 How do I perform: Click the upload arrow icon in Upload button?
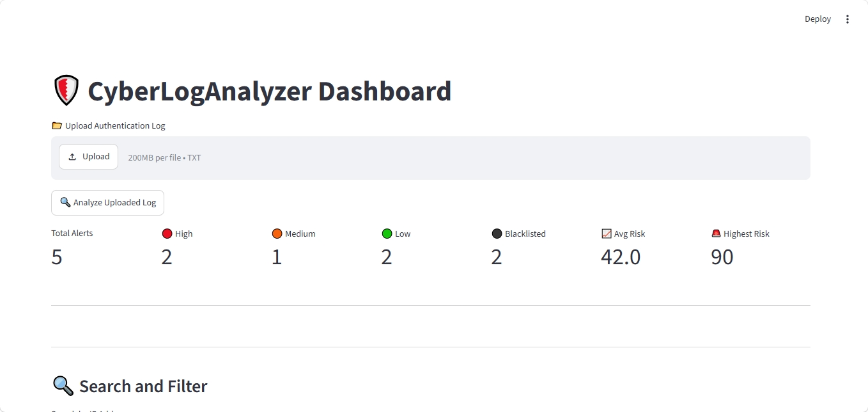click(x=72, y=157)
